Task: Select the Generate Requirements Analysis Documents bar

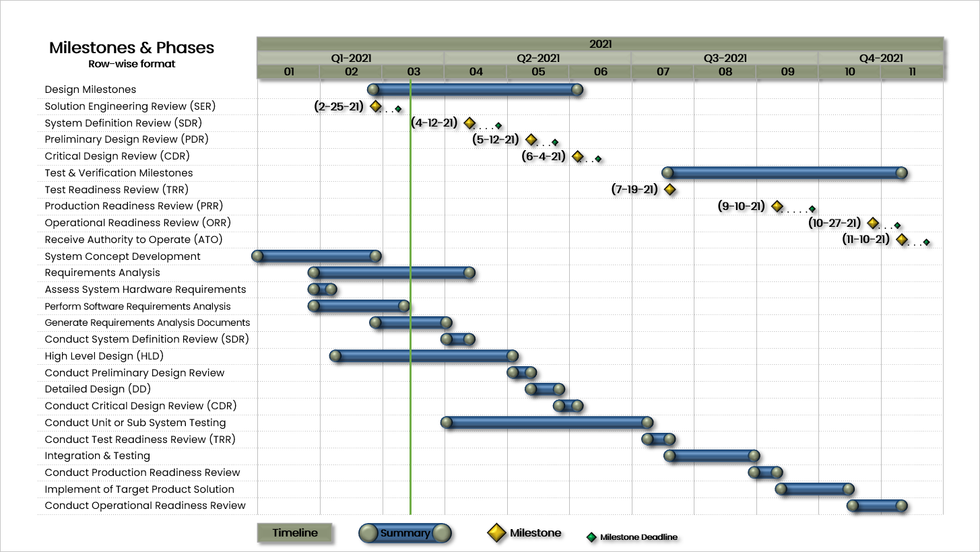Action: (411, 322)
